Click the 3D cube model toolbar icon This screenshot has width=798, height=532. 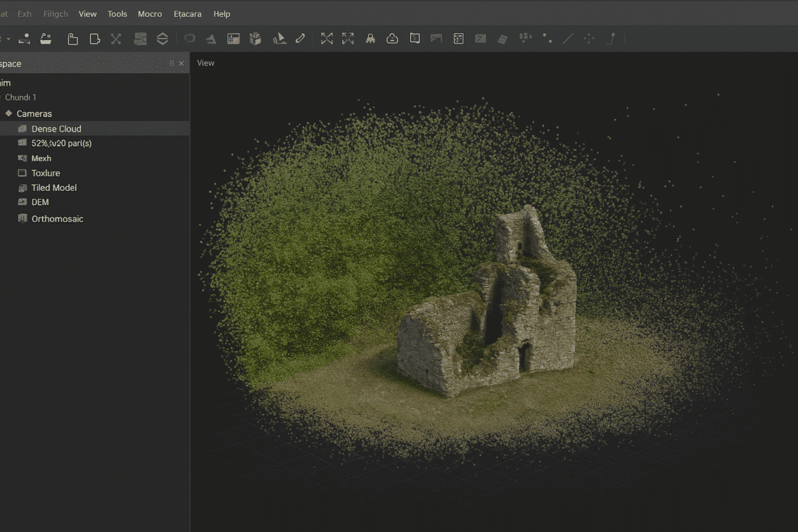(x=255, y=39)
